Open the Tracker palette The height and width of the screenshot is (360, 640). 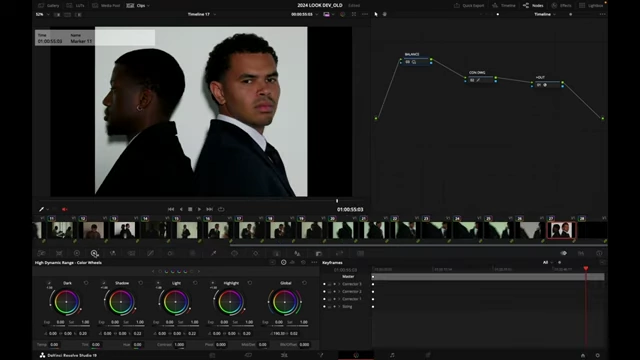click(x=256, y=253)
